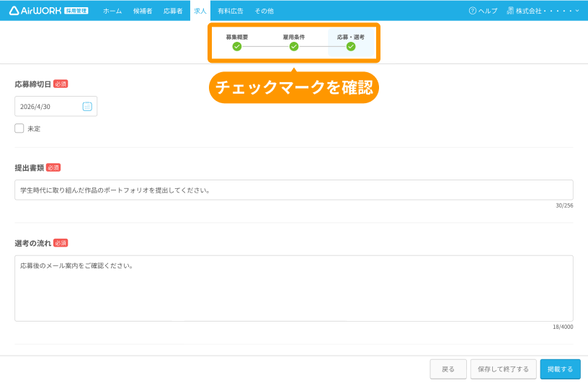Click the 選考の流れ label
This screenshot has height=383, width=588.
coord(32,243)
